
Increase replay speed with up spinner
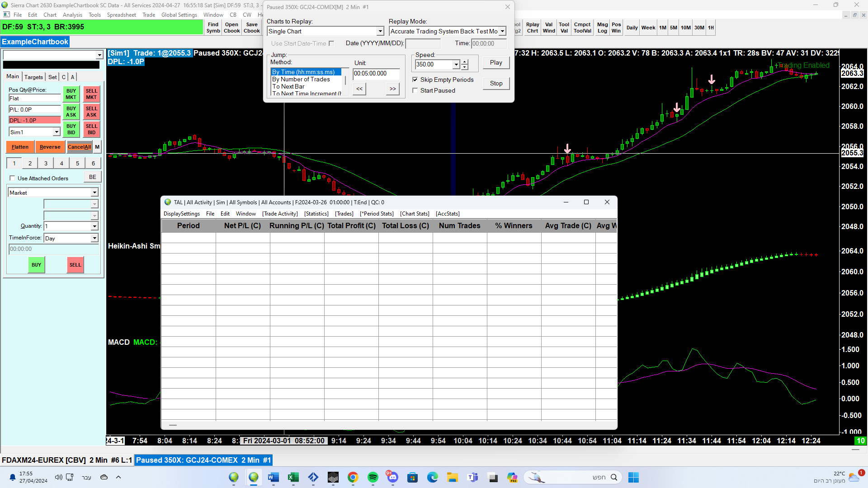(x=464, y=62)
